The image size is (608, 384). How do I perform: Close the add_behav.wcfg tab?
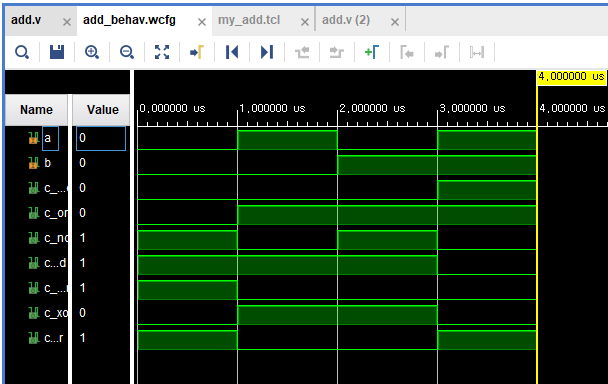point(202,22)
